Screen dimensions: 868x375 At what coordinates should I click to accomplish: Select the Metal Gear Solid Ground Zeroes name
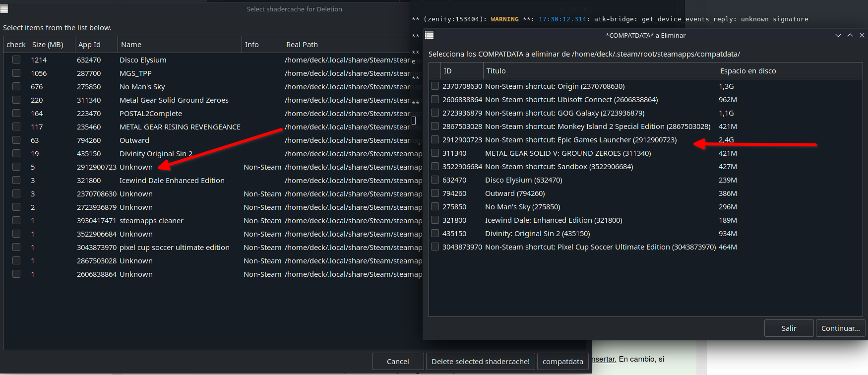pos(174,100)
